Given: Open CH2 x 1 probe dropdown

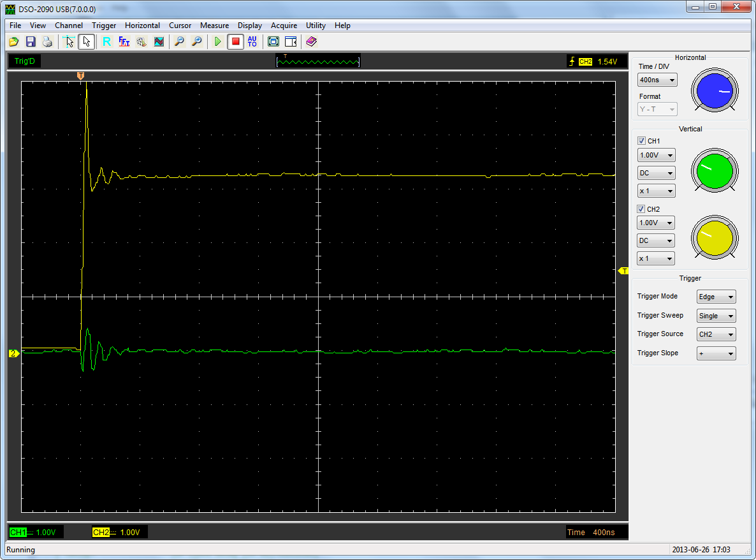Looking at the screenshot, I should (x=656, y=258).
